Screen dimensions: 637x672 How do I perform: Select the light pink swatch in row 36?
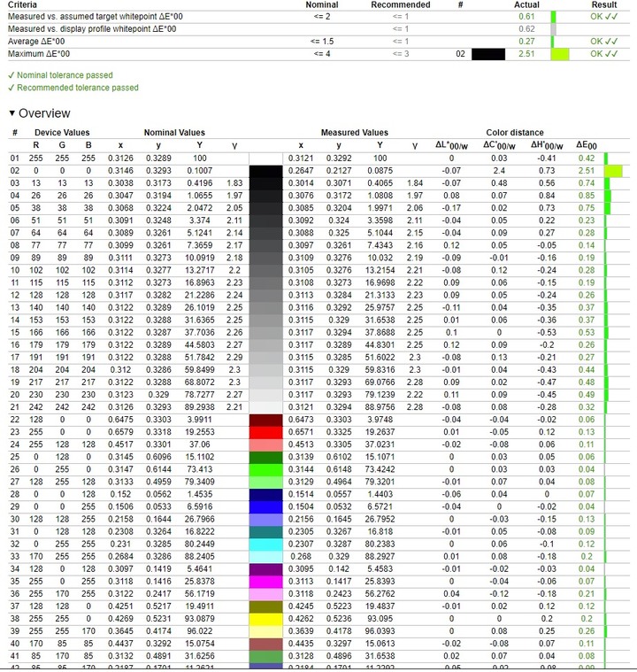click(x=266, y=594)
